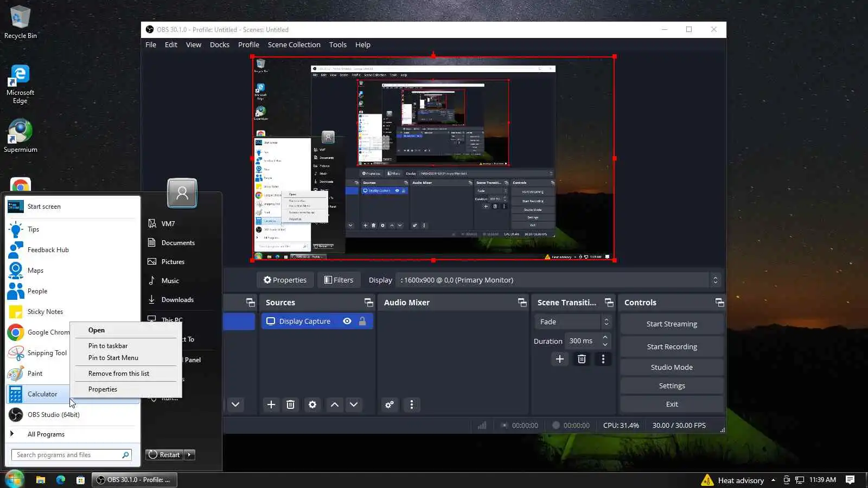Choose Pin to taskbar
This screenshot has width=868, height=488.
[x=126, y=346]
